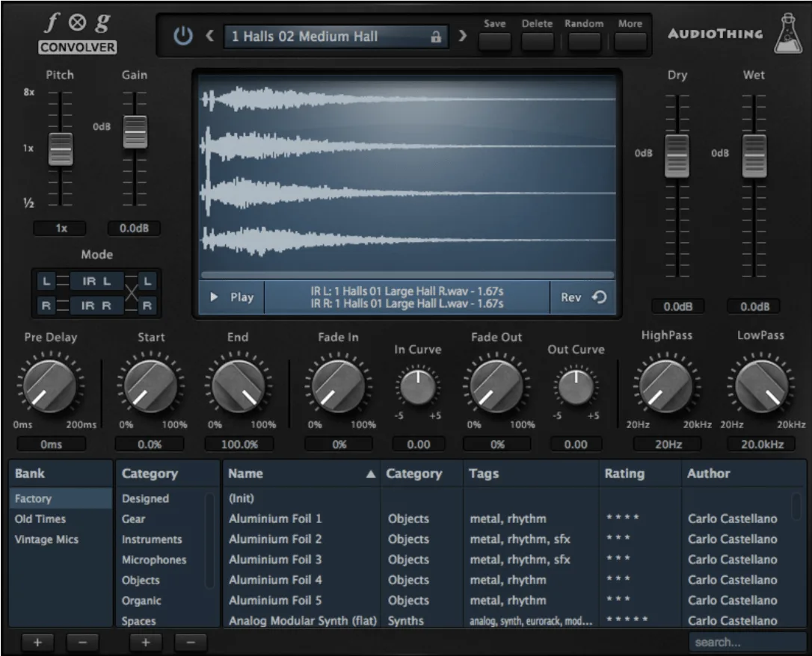Screen dimensions: 812x656
Task: Toggle the left input L mode button
Action: (x=46, y=282)
